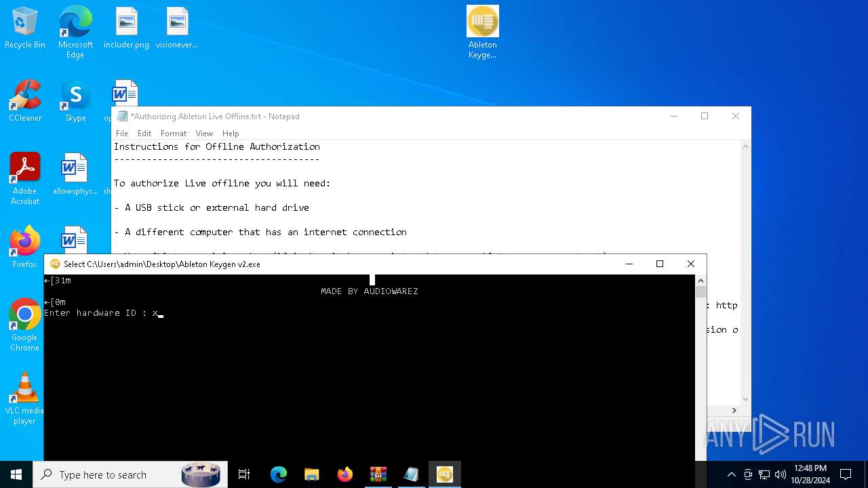Open Notepad's Help menu
The image size is (868, 488).
click(x=231, y=134)
